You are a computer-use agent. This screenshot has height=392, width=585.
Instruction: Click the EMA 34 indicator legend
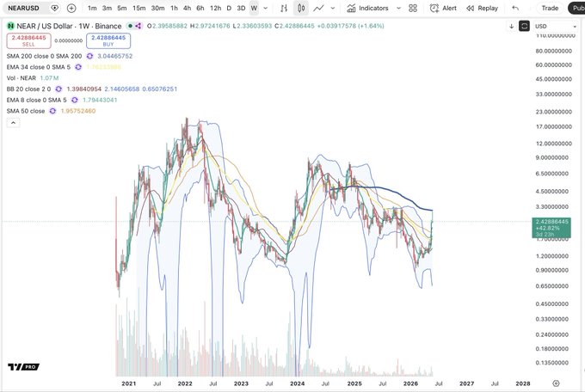39,67
